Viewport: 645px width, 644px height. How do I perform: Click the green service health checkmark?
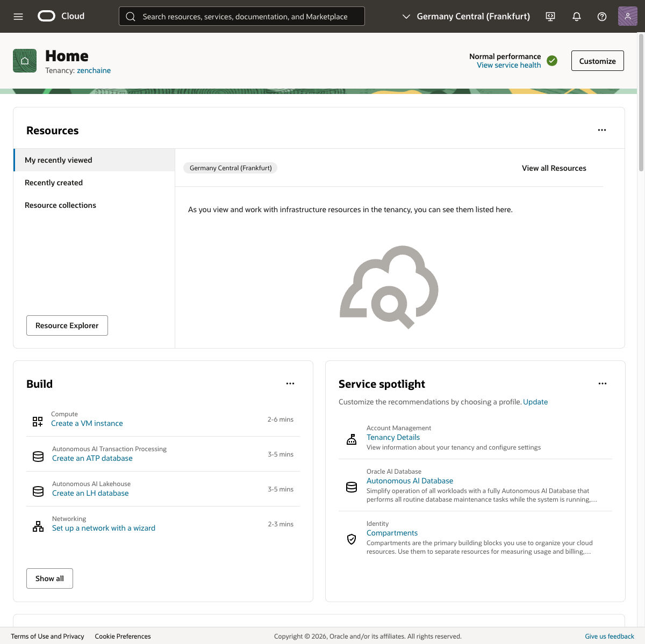pos(552,61)
